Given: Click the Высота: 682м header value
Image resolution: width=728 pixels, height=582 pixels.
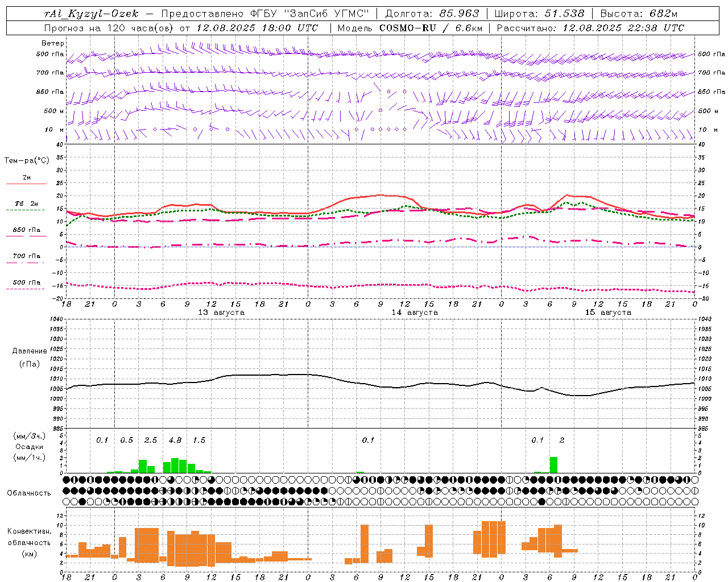Looking at the screenshot, I should (639, 14).
